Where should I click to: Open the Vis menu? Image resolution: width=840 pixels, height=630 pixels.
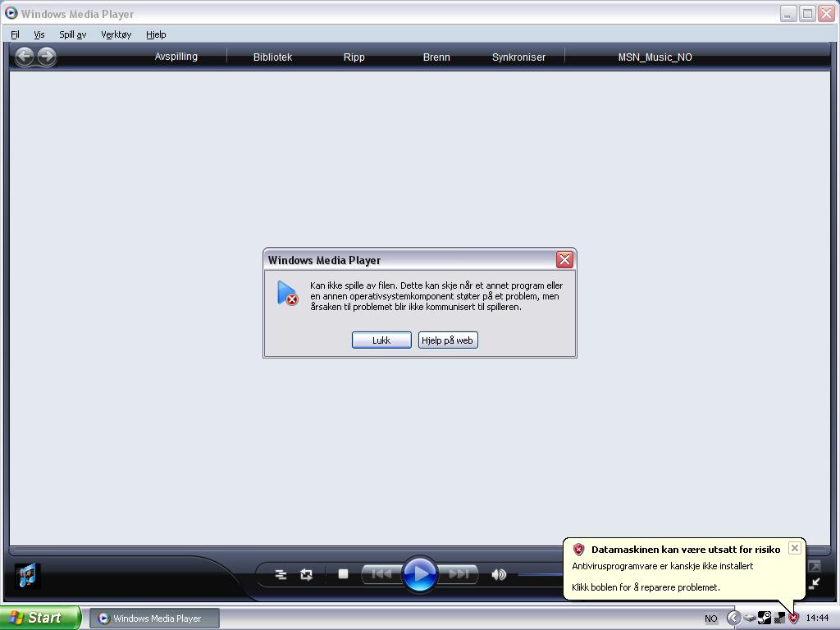pyautogui.click(x=39, y=34)
